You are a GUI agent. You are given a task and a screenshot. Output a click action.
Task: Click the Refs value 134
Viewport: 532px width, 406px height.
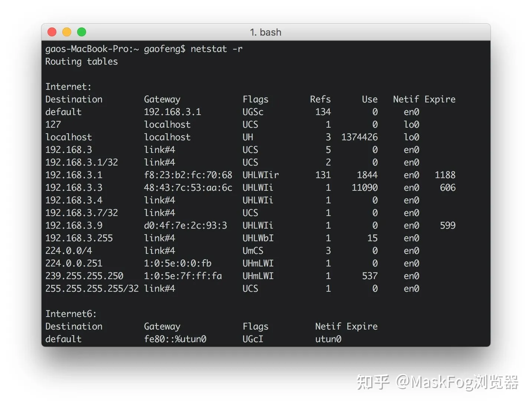tap(323, 112)
